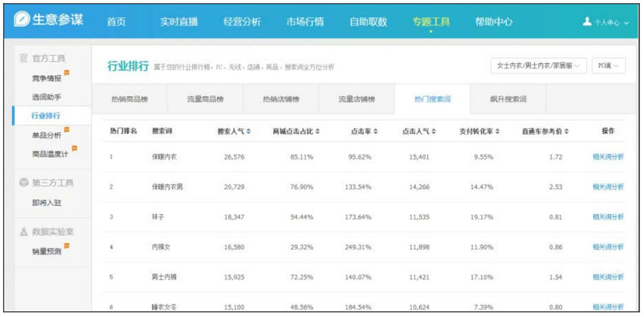Click the 生意参谋 logo icon
The image size is (644, 317).
click(x=24, y=20)
